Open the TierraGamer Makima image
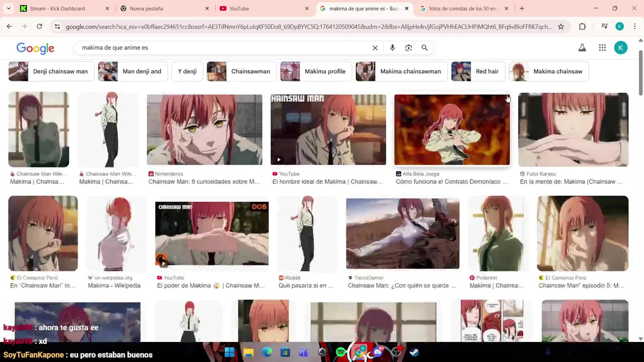This screenshot has width=644, height=362. tap(403, 233)
